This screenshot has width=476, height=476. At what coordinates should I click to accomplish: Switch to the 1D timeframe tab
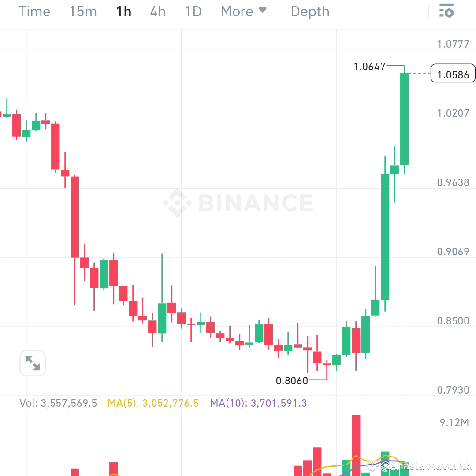pyautogui.click(x=193, y=12)
